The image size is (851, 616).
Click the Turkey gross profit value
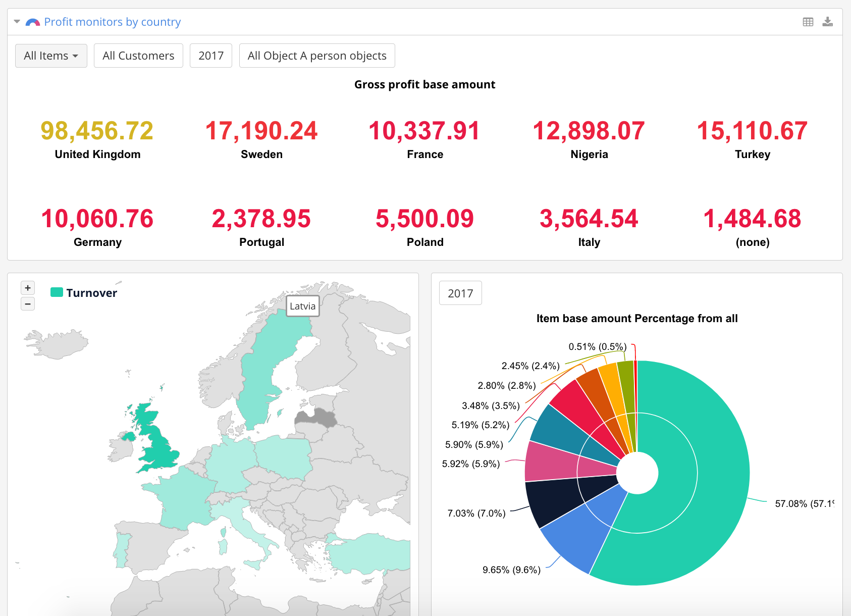[752, 131]
